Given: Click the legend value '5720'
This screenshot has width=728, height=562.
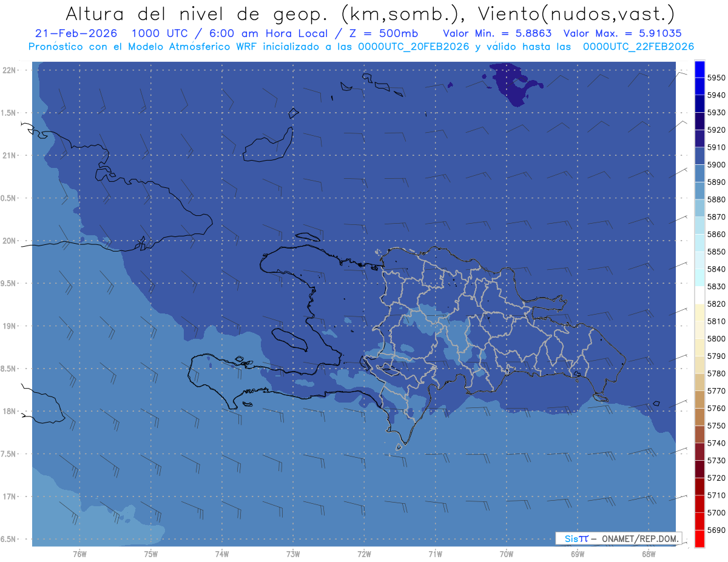Looking at the screenshot, I should tap(716, 478).
